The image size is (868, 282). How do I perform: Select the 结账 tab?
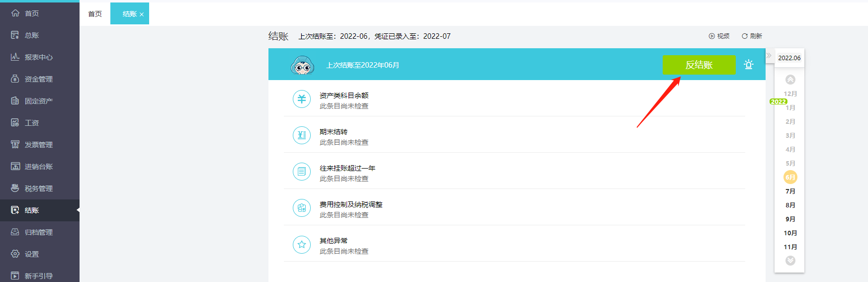(x=130, y=14)
